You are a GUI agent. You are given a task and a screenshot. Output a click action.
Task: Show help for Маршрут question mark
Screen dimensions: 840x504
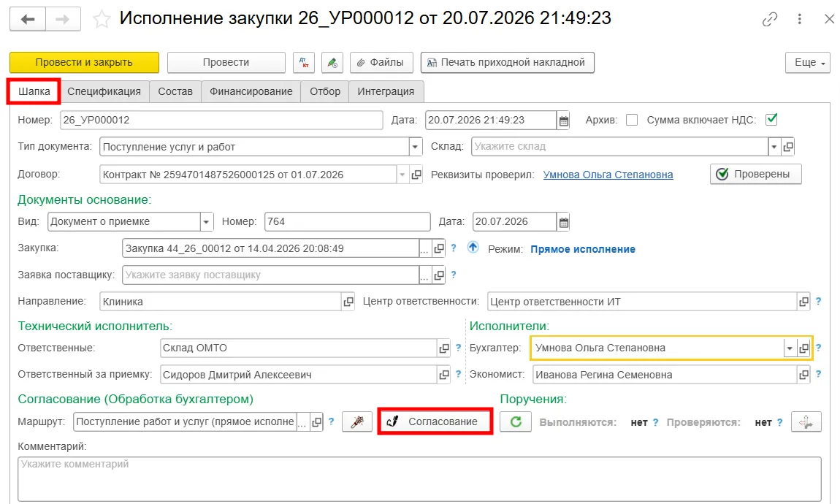[x=331, y=421]
